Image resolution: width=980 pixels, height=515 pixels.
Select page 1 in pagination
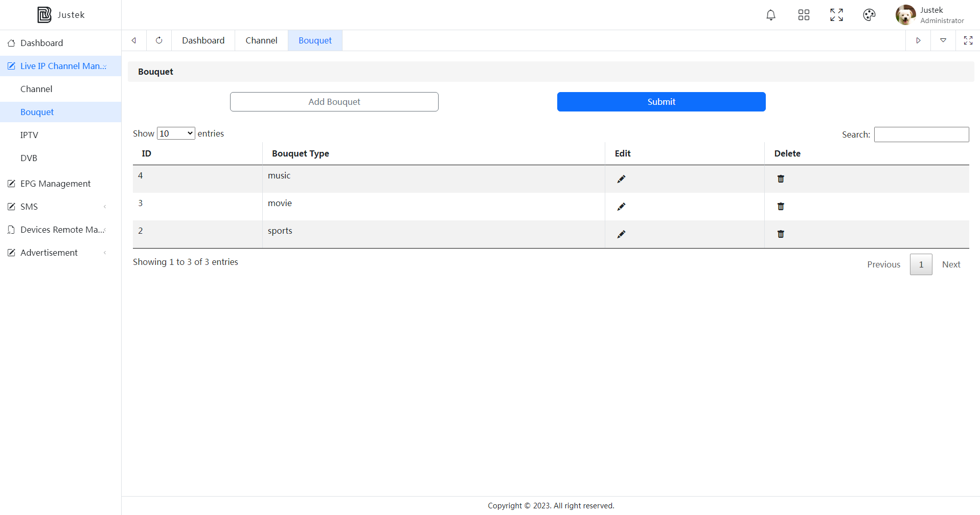(x=921, y=264)
